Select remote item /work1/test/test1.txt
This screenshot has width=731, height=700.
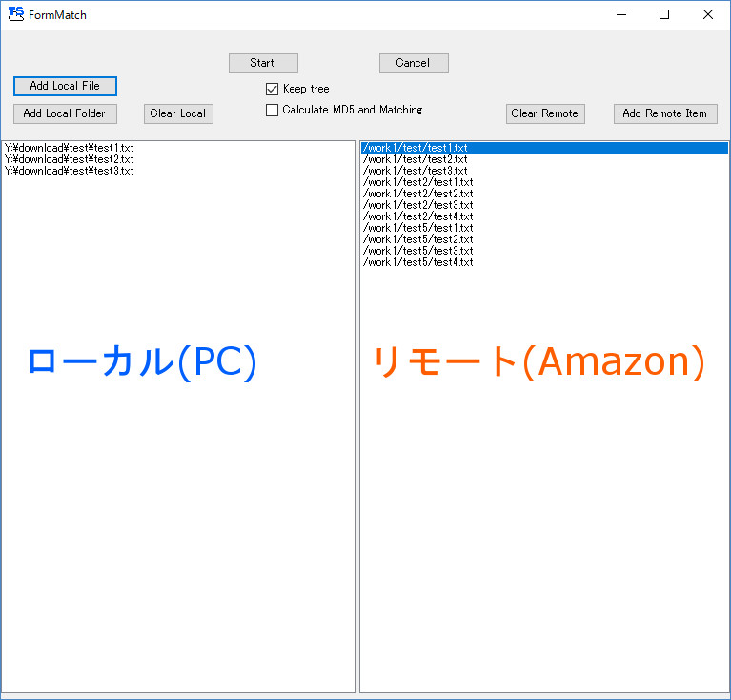click(x=416, y=148)
